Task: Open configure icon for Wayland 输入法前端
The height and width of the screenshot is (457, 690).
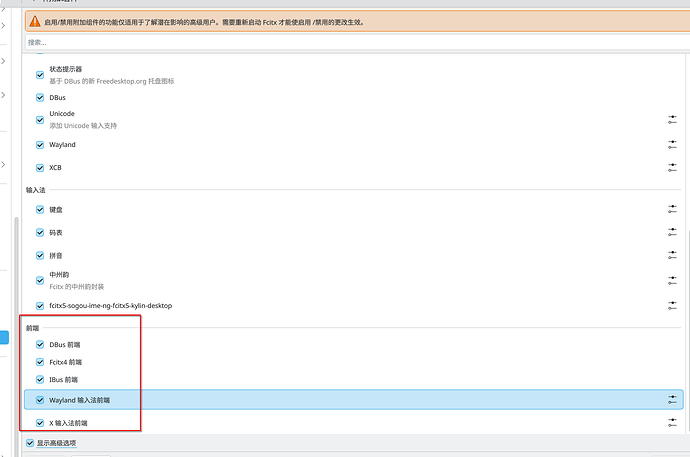Action: [672, 400]
